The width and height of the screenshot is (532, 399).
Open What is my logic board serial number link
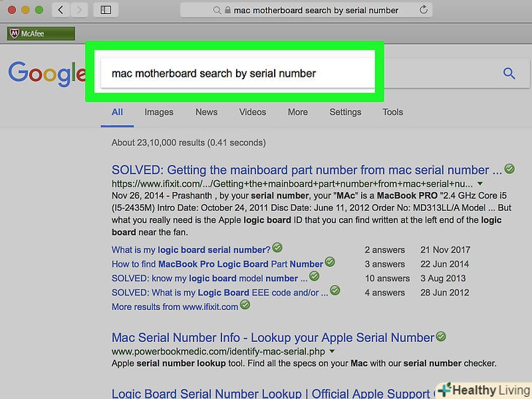191,250
